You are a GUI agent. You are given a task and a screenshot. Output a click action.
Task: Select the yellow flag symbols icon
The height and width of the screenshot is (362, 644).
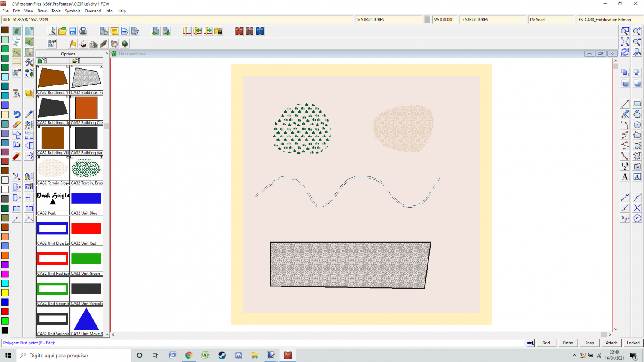click(73, 44)
